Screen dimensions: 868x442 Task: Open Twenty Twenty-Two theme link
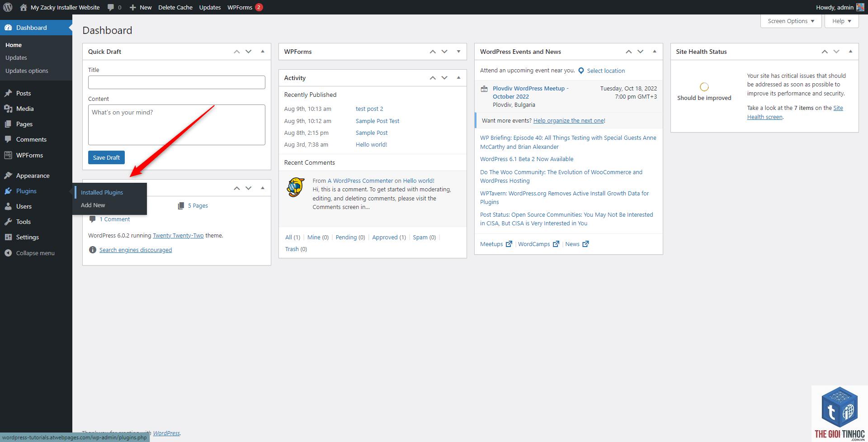tap(178, 235)
